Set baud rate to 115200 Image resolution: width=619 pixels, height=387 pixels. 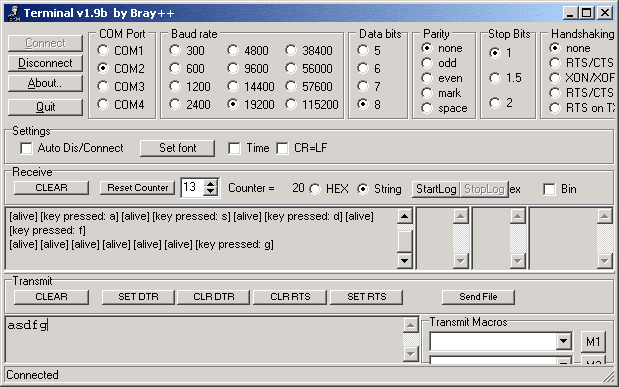point(312,105)
